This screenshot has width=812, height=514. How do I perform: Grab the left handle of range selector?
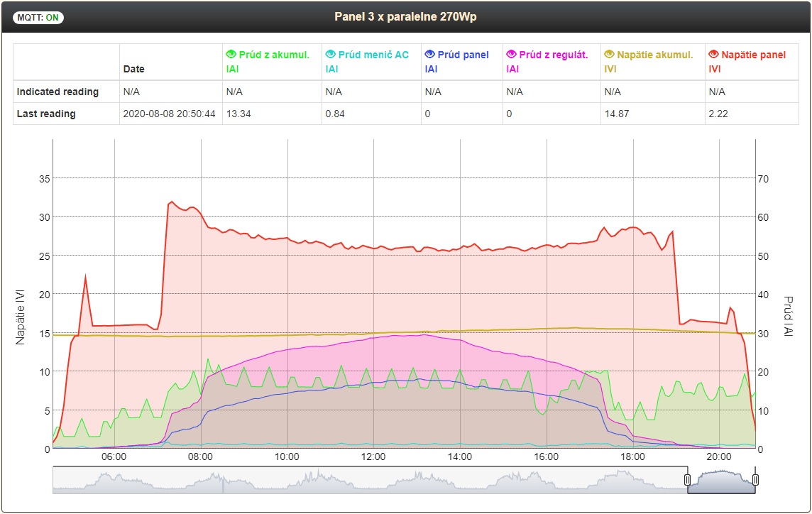pyautogui.click(x=688, y=480)
